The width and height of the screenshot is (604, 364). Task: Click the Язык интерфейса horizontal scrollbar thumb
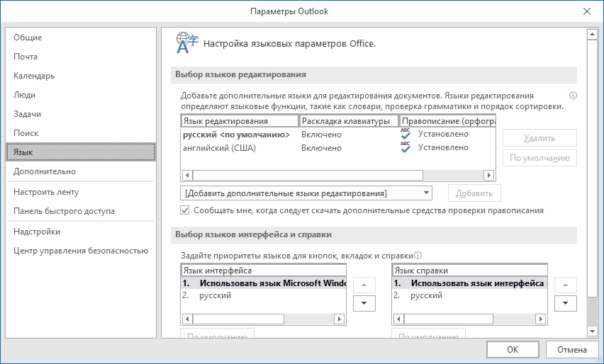[x=238, y=319]
